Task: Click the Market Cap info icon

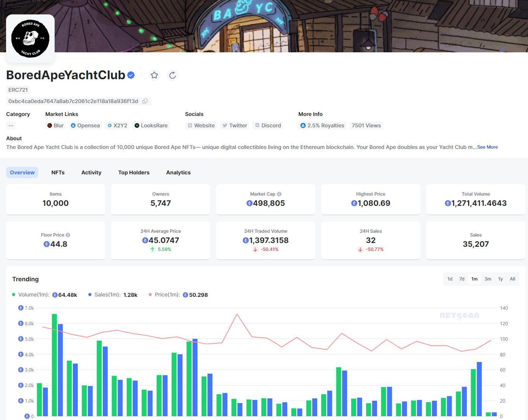Action: (279, 194)
